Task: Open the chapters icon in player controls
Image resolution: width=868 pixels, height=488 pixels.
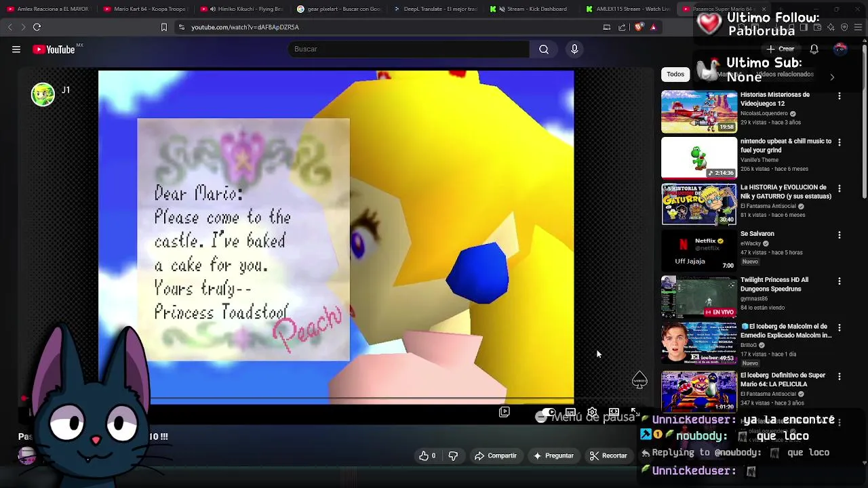Action: [504, 412]
